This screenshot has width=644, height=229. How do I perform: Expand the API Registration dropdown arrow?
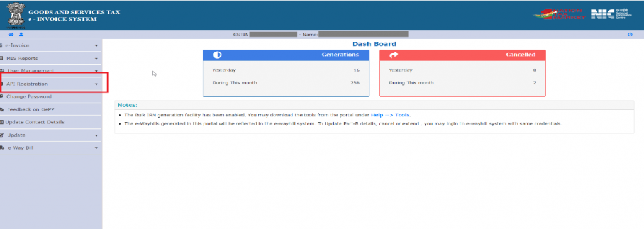(96, 84)
